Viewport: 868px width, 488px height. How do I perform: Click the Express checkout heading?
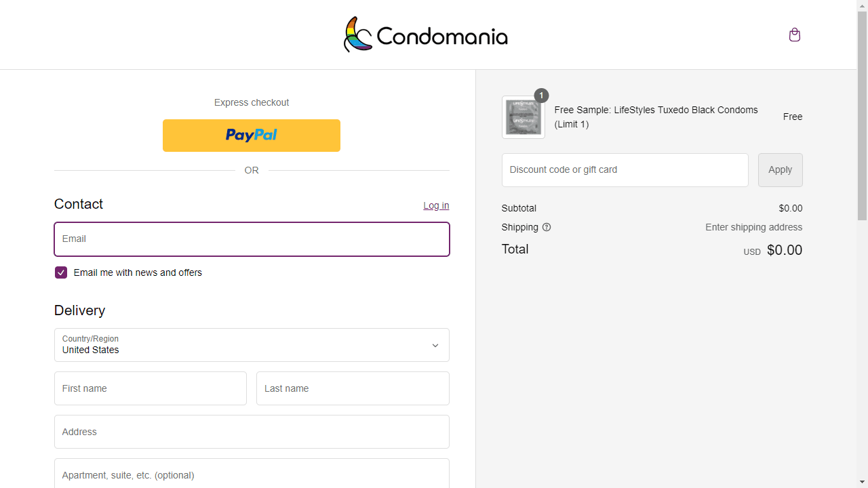pyautogui.click(x=252, y=102)
